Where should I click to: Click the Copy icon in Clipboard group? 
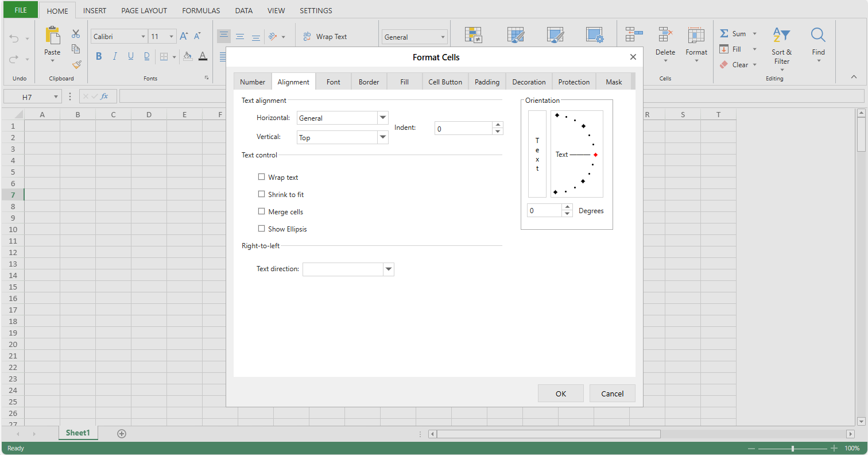pos(76,49)
